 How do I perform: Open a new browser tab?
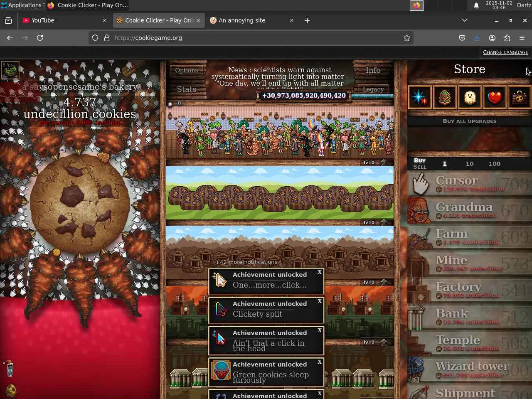point(307,20)
